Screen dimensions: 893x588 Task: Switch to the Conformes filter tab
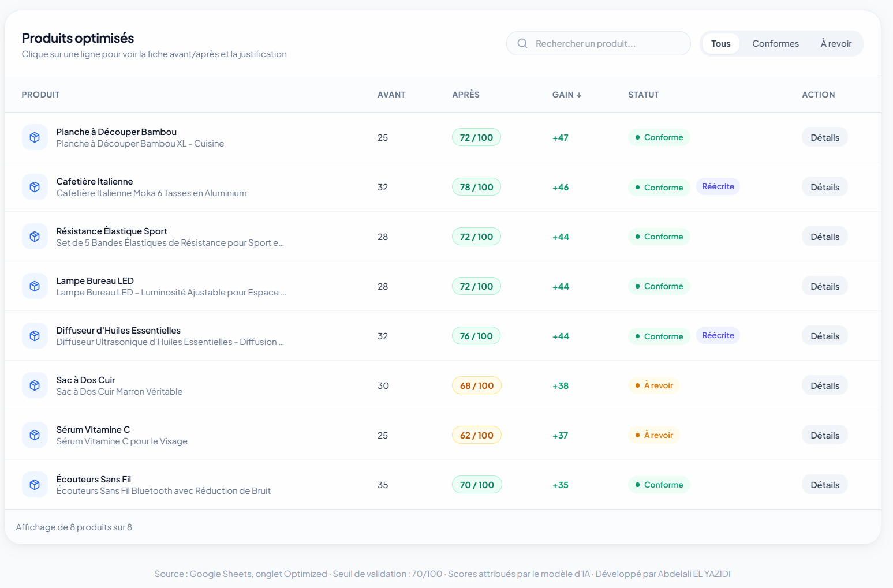click(775, 44)
